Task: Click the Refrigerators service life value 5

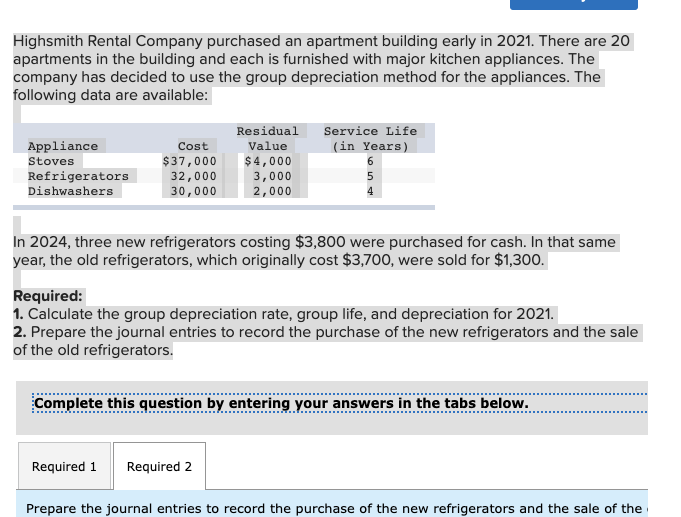Action: coord(370,176)
